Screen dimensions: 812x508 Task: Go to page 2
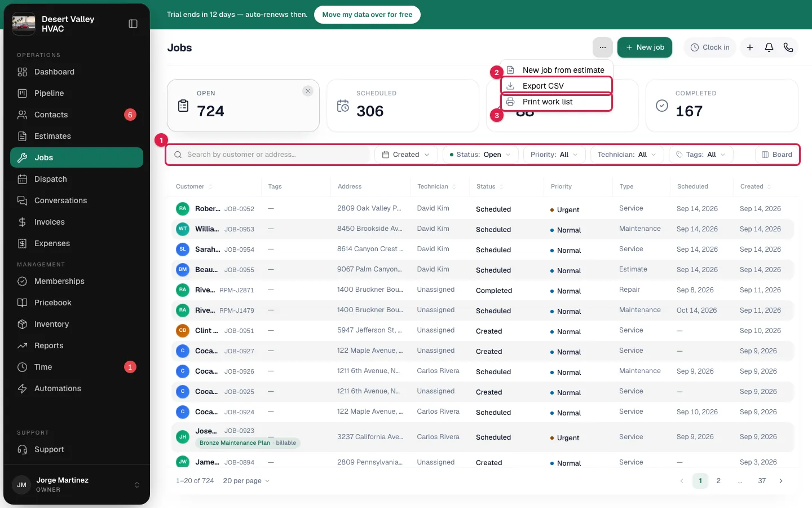pyautogui.click(x=718, y=481)
